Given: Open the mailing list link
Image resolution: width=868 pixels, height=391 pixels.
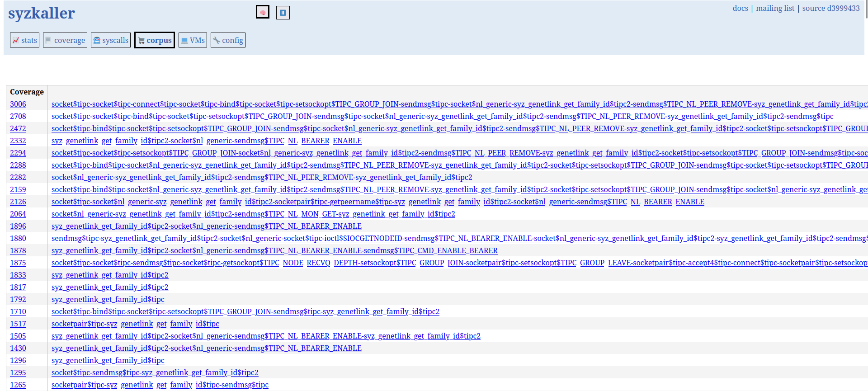Looking at the screenshot, I should click(x=775, y=8).
